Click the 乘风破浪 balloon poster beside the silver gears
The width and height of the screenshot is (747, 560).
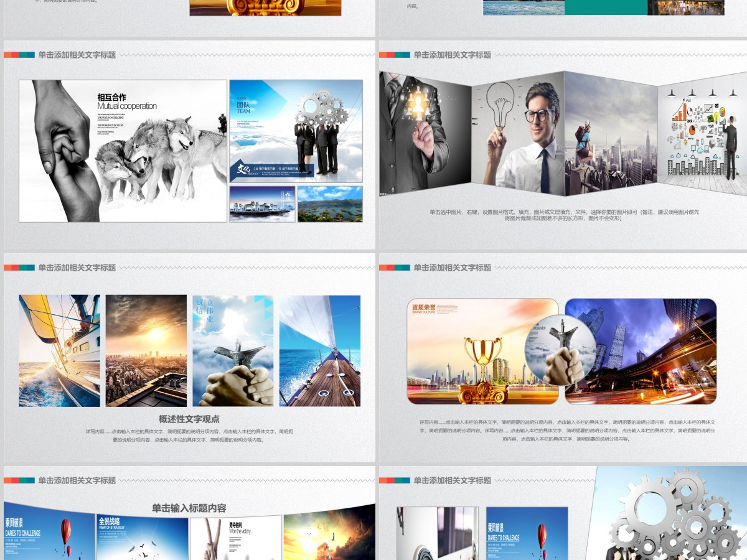pos(527,533)
